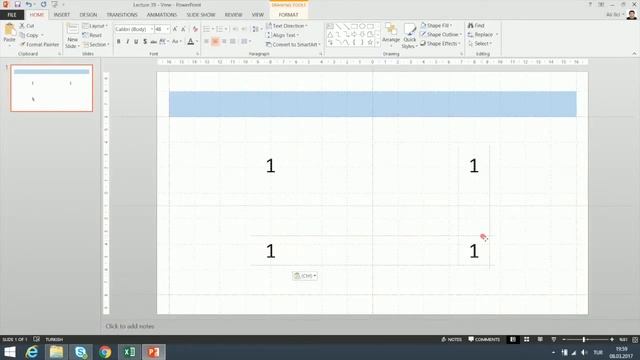Redo the last action in quick access
Image resolution: width=640 pixels, height=360 pixels.
click(x=43, y=4)
